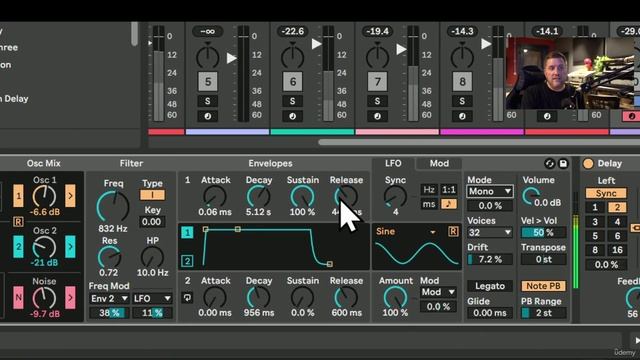Screen dimensions: 640x360
Task: Toggle the Noise oscillator N button
Action: click(18, 298)
